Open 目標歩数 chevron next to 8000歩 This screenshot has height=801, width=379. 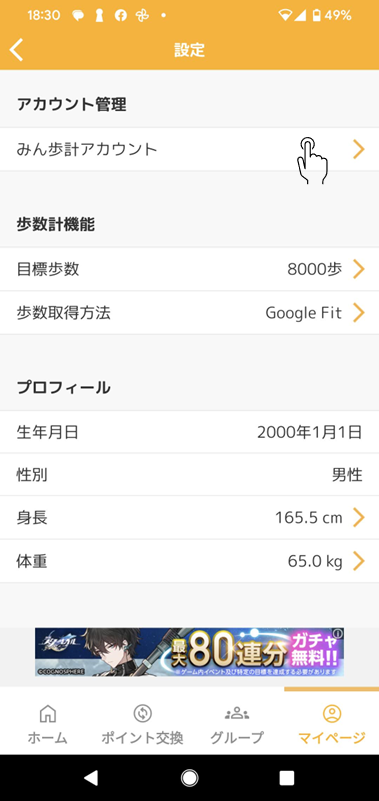coord(359,269)
